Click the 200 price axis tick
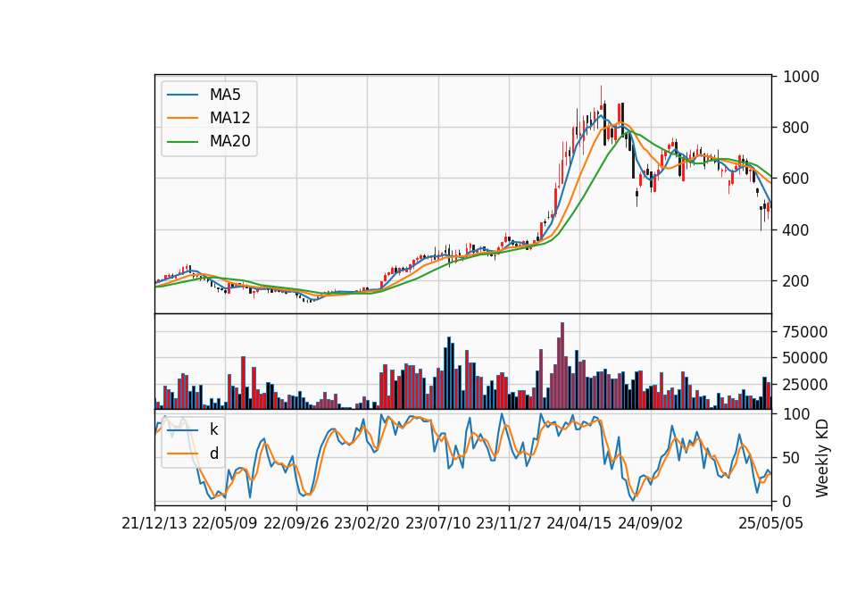Image resolution: width=857 pixels, height=616 pixels. (795, 281)
